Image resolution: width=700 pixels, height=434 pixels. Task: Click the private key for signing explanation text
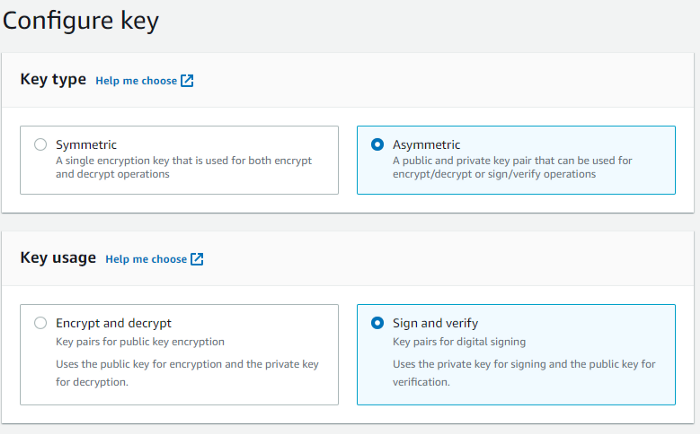(523, 372)
